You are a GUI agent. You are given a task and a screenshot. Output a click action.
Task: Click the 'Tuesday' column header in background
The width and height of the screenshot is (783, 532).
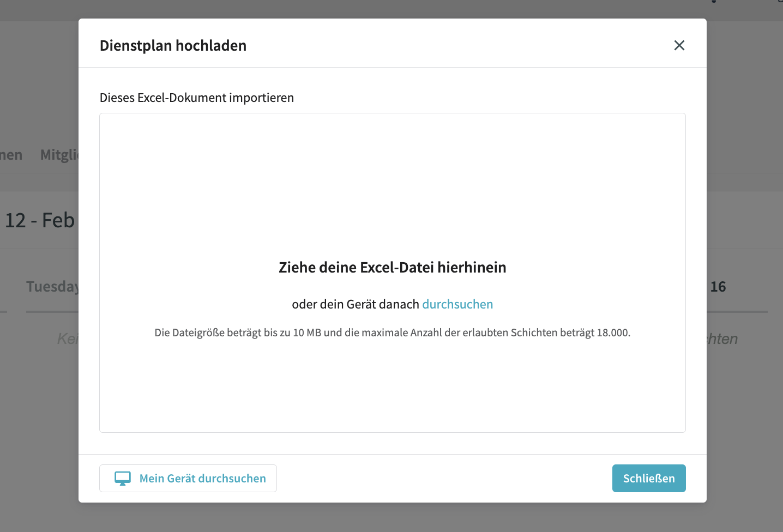click(52, 287)
